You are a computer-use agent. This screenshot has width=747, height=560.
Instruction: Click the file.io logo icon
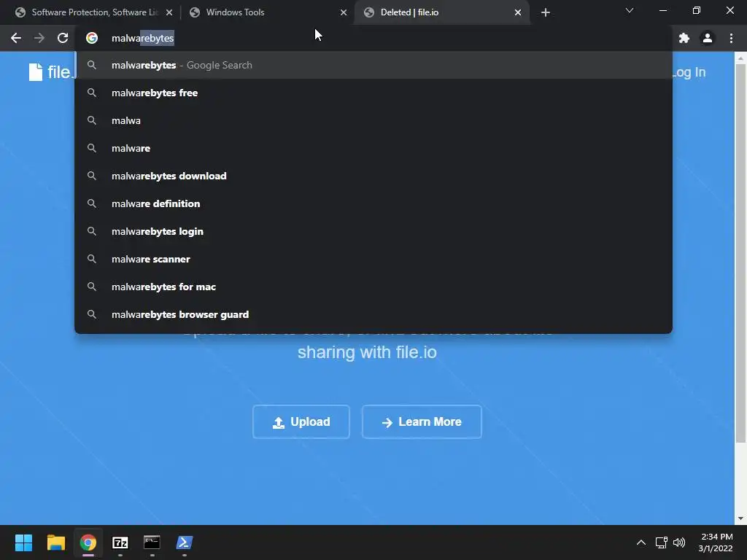click(36, 72)
